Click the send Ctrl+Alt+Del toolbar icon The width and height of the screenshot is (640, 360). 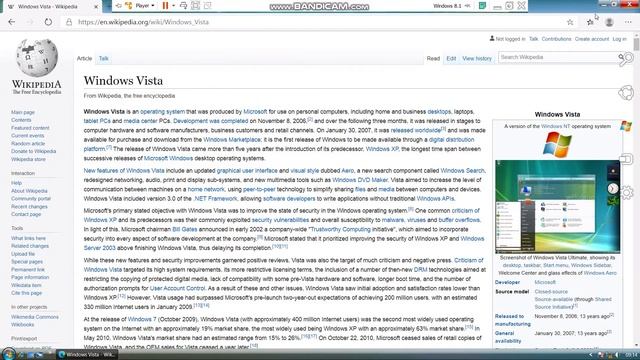point(183,6)
